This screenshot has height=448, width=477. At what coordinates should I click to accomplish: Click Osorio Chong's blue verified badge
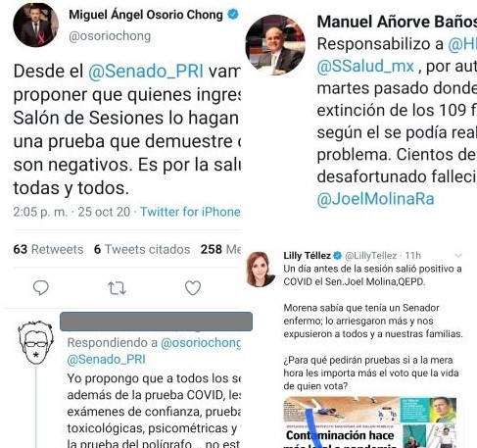click(233, 15)
